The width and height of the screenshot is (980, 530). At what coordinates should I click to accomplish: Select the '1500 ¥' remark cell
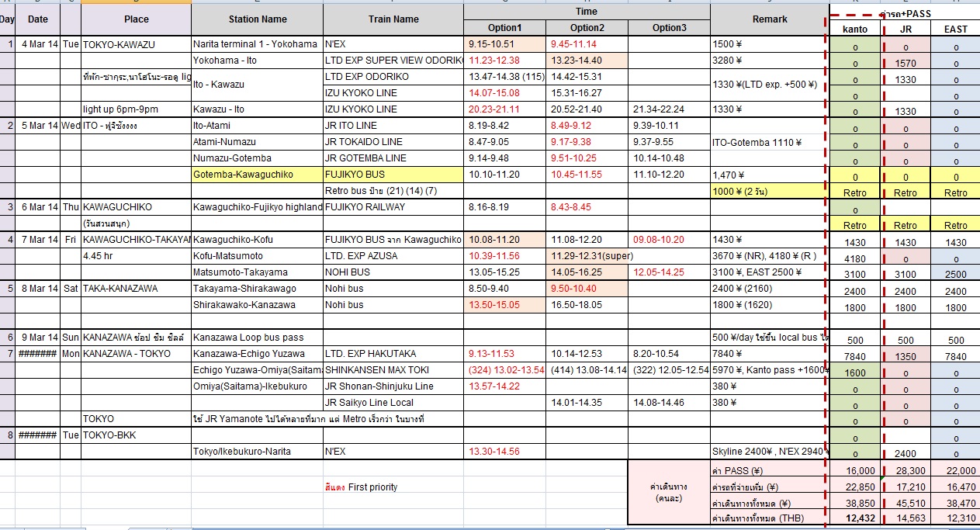[770, 44]
